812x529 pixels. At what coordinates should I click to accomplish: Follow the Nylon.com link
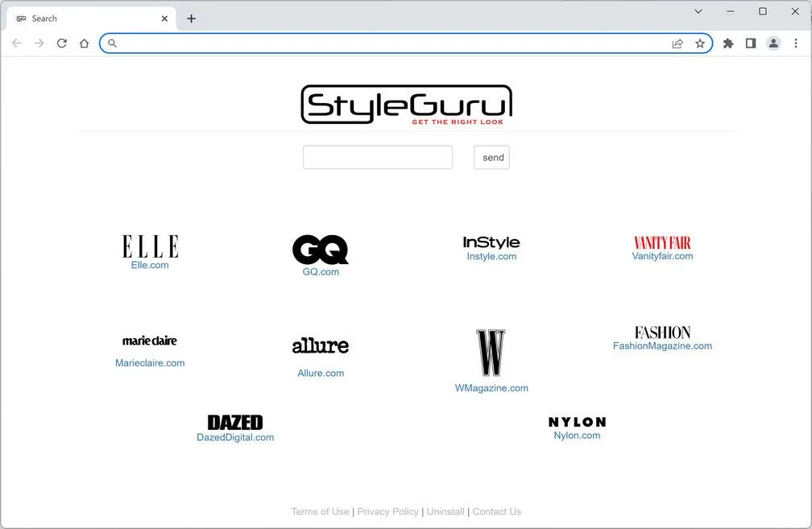coord(577,436)
